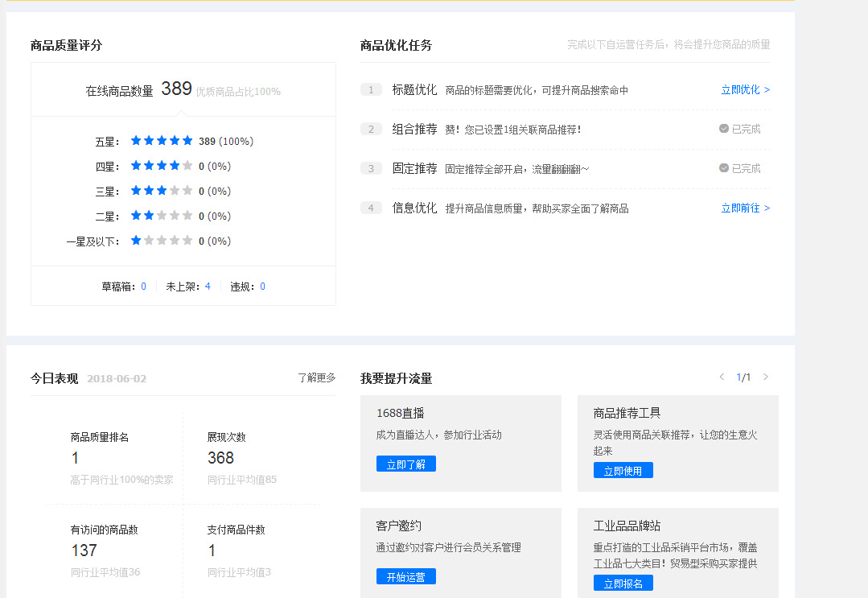Open the 未上架 count 4 link
868x598 pixels.
point(208,287)
